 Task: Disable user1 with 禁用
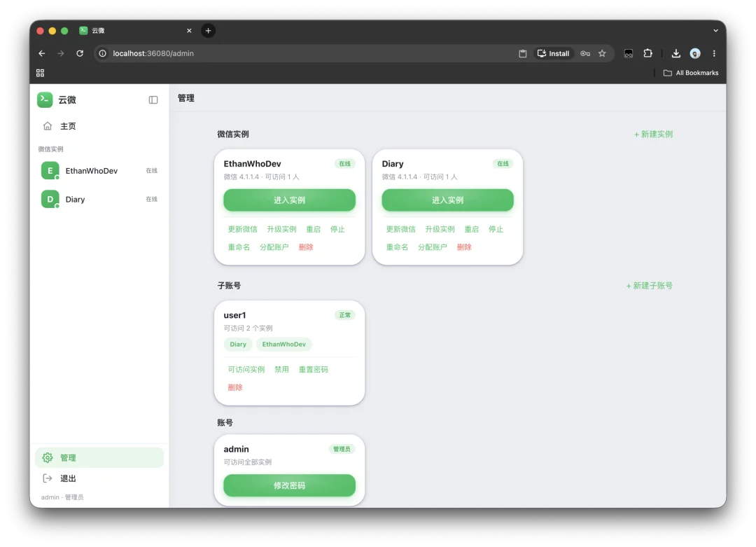pyautogui.click(x=281, y=370)
